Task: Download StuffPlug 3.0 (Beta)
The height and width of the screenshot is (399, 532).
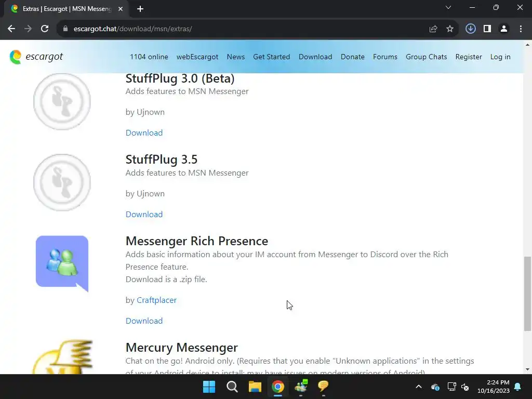Action: coord(144,132)
